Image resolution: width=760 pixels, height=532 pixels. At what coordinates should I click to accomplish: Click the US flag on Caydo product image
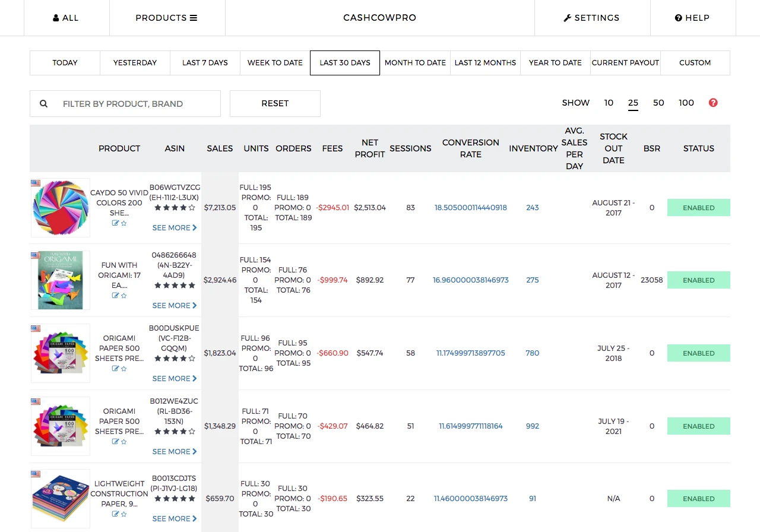coord(36,183)
